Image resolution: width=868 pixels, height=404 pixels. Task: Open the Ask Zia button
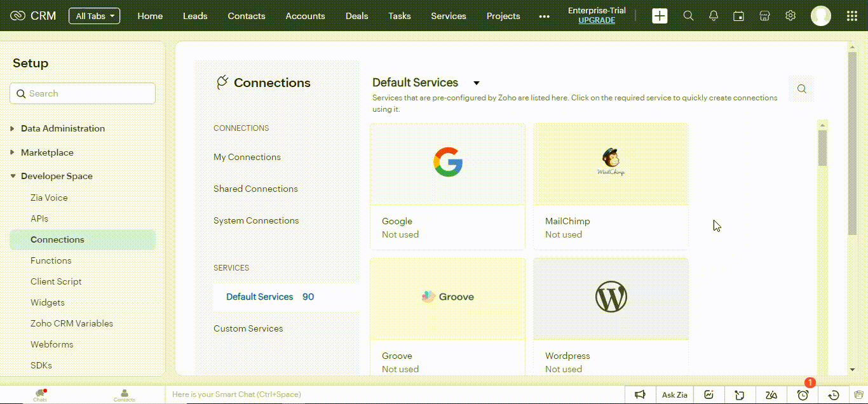674,394
